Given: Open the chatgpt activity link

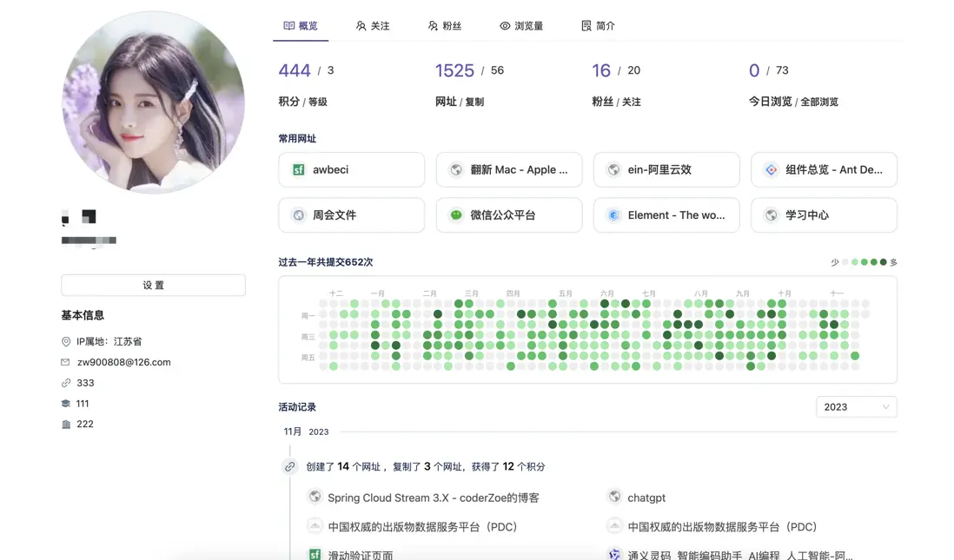Looking at the screenshot, I should point(646,497).
